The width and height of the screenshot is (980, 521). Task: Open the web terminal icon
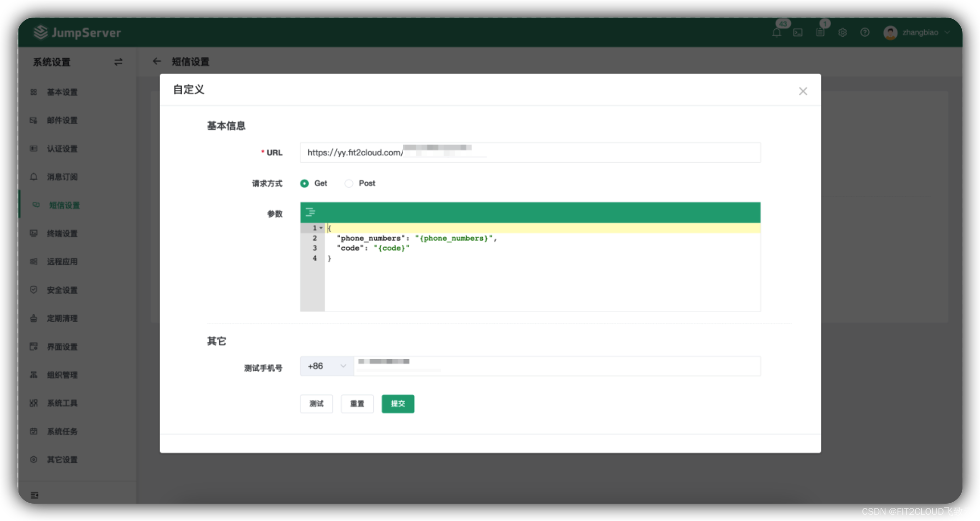pyautogui.click(x=798, y=33)
